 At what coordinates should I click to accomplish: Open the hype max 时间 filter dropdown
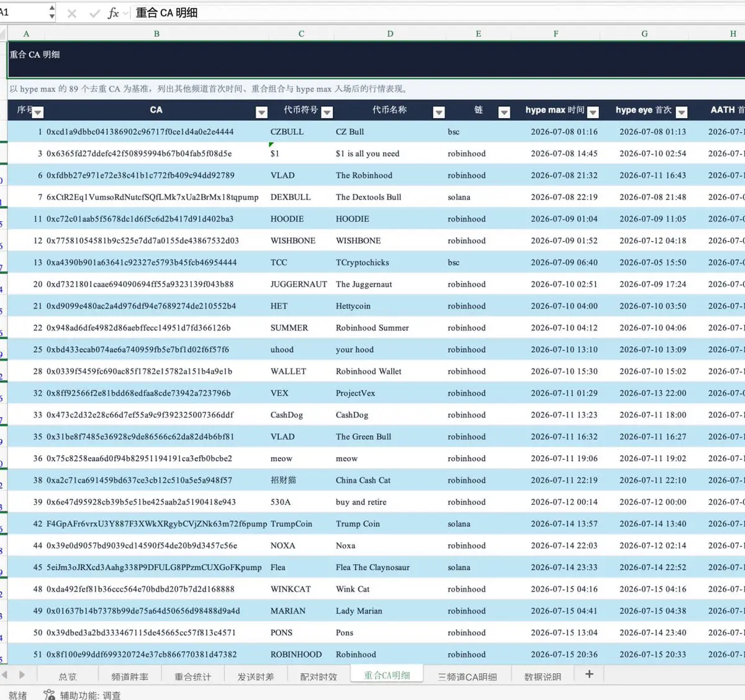[593, 112]
